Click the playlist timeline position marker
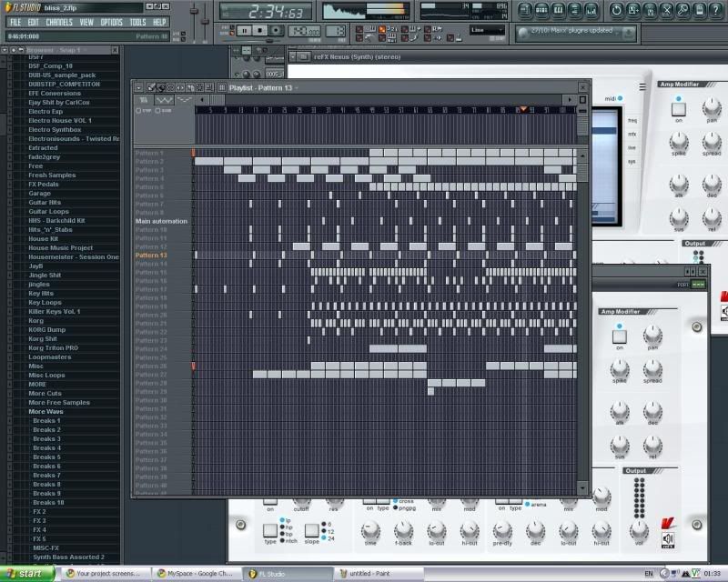Viewport: 728px width, 582px height. (x=522, y=109)
